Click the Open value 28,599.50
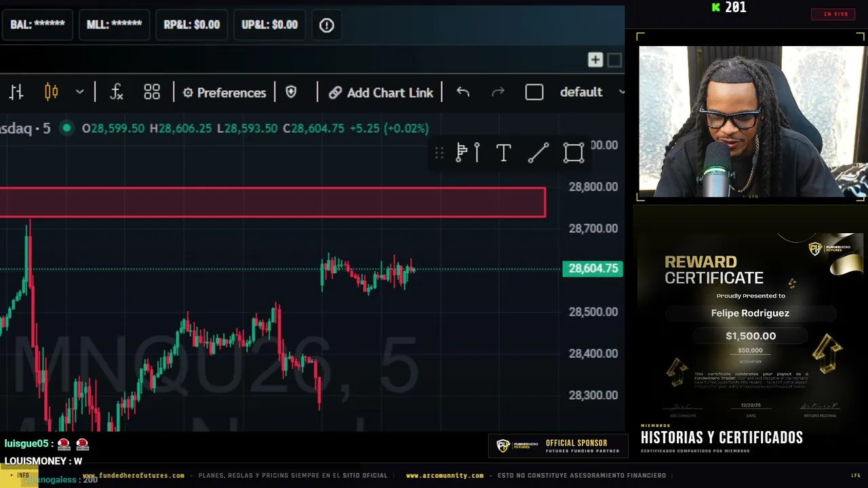 (113, 128)
